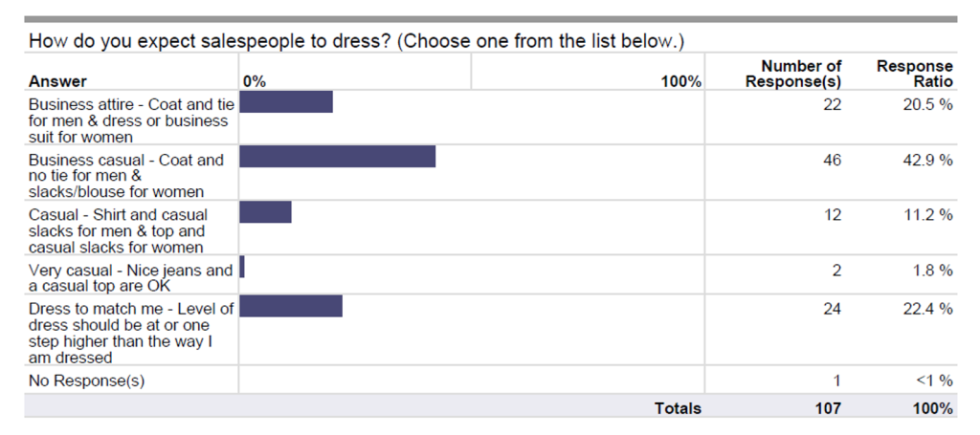Screen dimensions: 980x435
Task: Click the Business casual bar
Action: point(338,157)
